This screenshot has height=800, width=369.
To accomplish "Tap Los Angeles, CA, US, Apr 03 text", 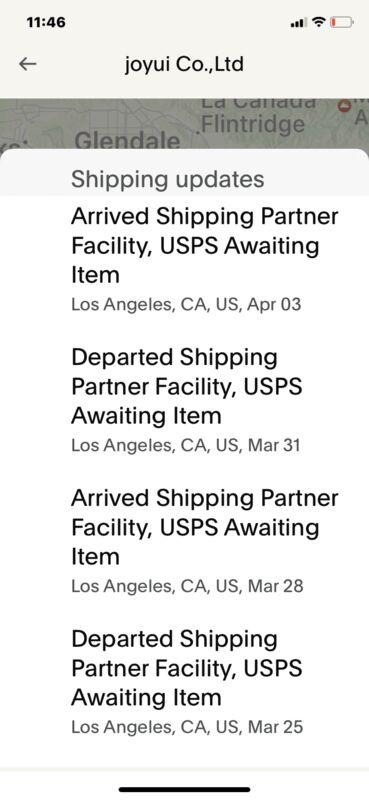I will pos(186,305).
